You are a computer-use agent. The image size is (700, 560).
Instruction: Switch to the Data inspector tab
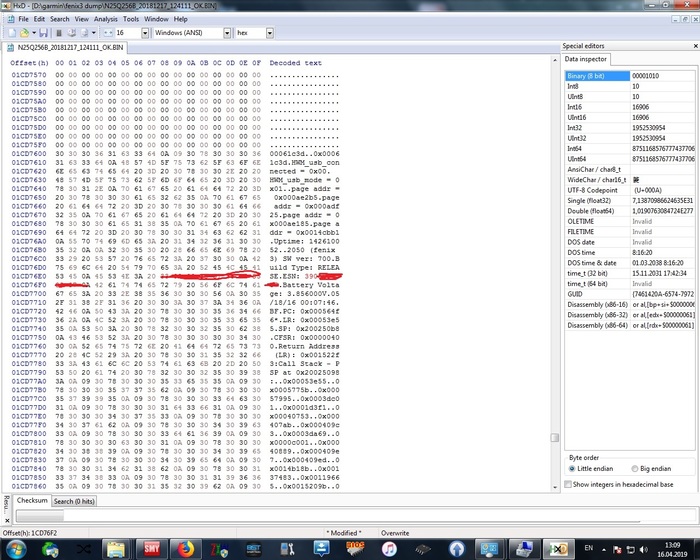pyautogui.click(x=585, y=59)
